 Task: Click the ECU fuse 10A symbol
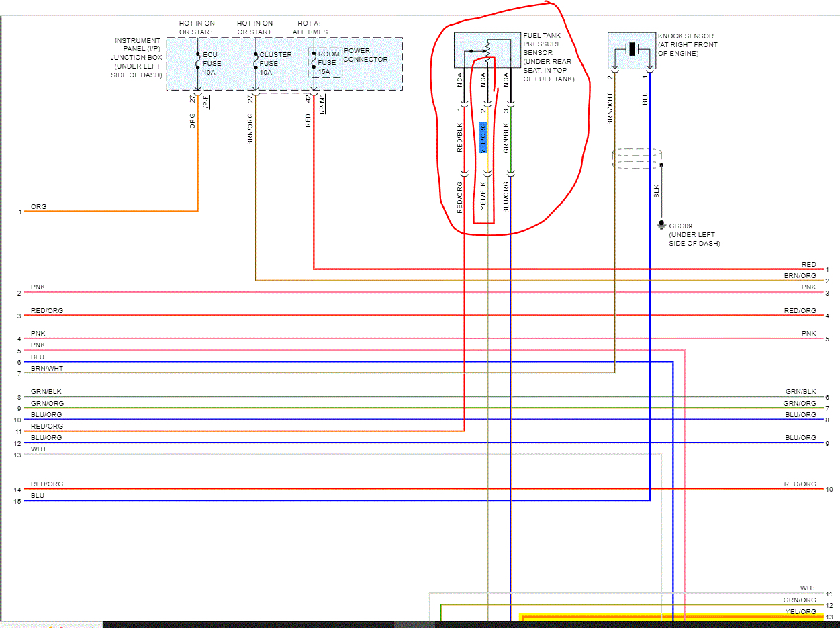point(197,62)
